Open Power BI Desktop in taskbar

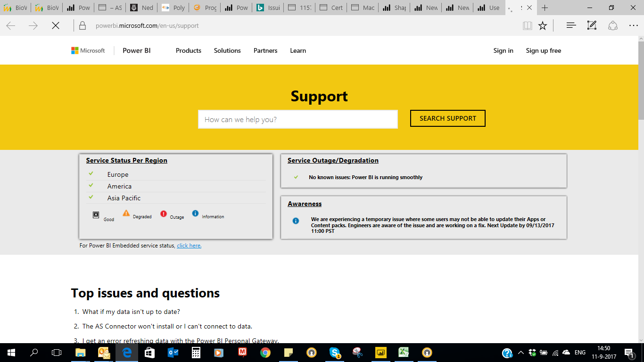click(380, 353)
